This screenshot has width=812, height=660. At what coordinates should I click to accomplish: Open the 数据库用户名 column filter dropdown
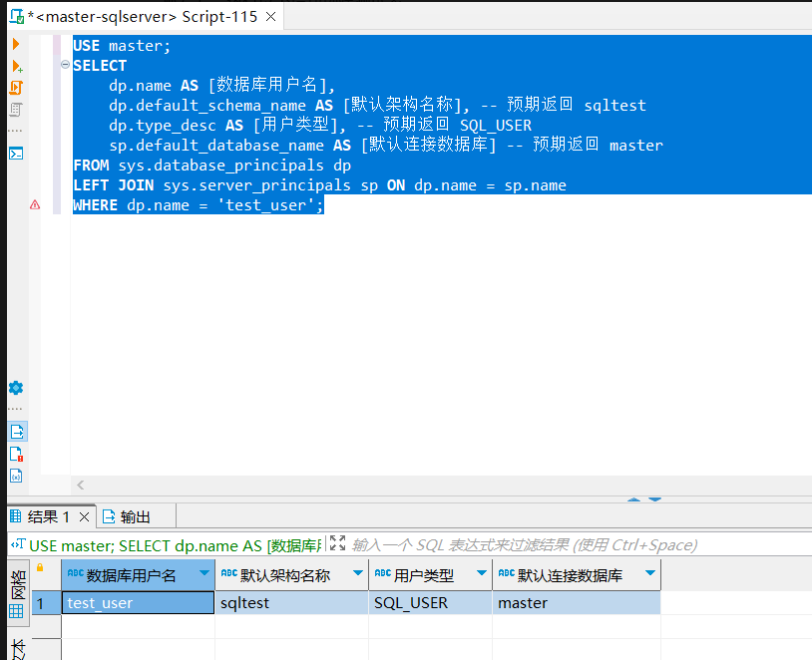204,573
